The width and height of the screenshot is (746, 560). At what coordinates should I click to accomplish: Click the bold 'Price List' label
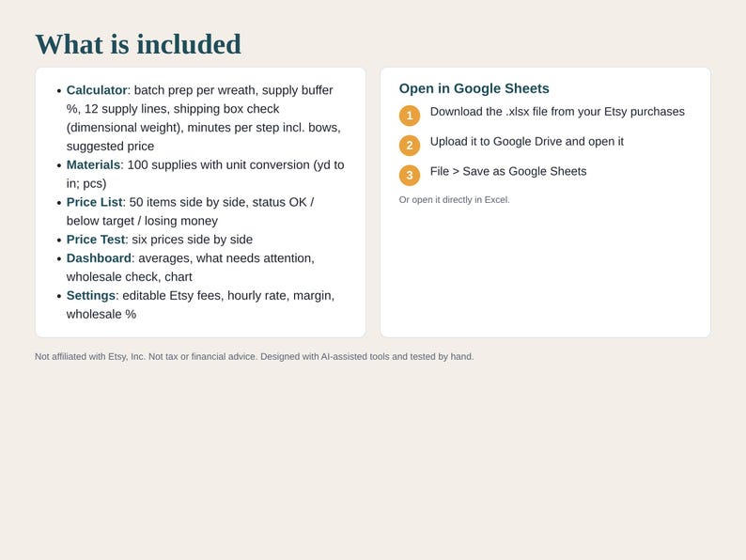(x=94, y=202)
